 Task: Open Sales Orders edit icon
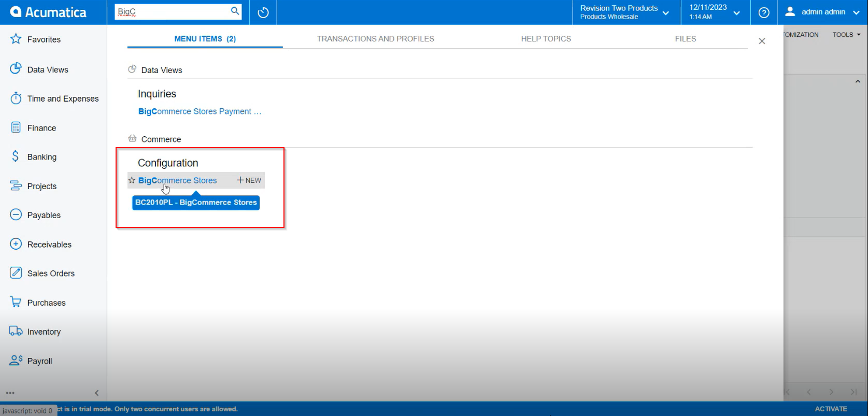click(x=16, y=273)
